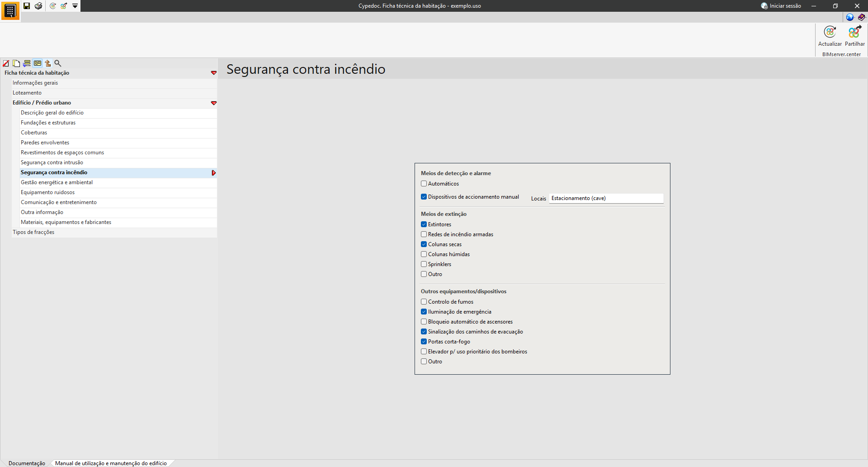This screenshot has width=868, height=467.
Task: Select Segurança contra intrusão in the tree
Action: [x=52, y=162]
